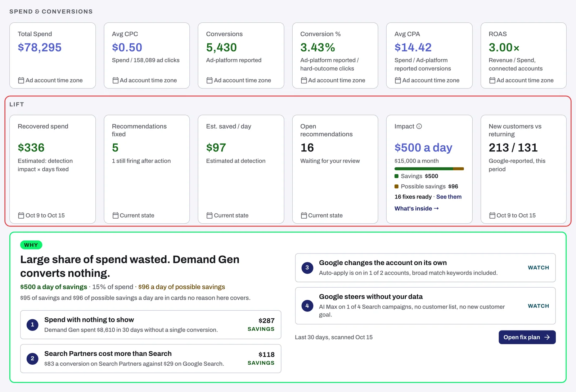Click calendar icon in New customers card

[x=492, y=215]
